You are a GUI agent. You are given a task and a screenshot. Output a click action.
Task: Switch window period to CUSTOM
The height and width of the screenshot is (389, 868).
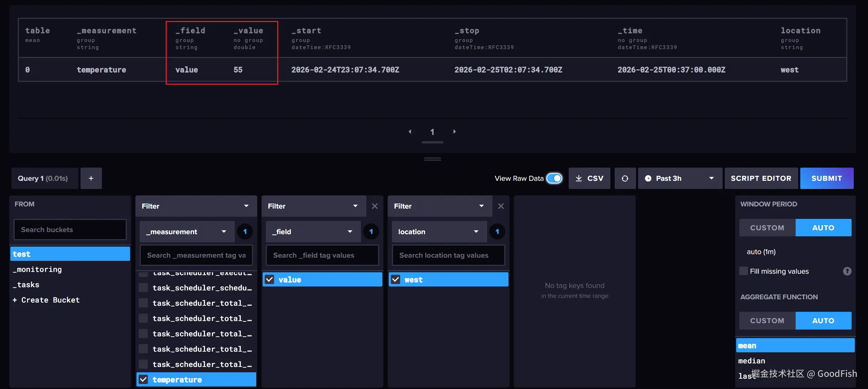(767, 228)
